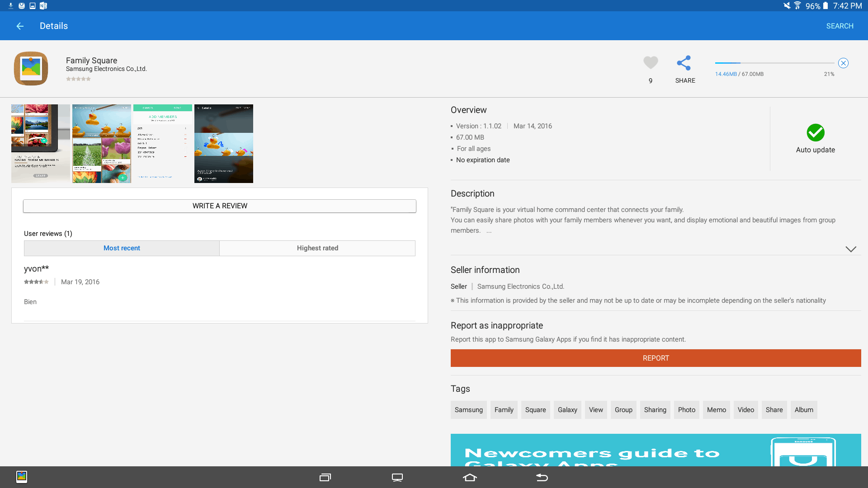868x488 pixels.
Task: Go back using the Details arrow
Action: pos(20,26)
